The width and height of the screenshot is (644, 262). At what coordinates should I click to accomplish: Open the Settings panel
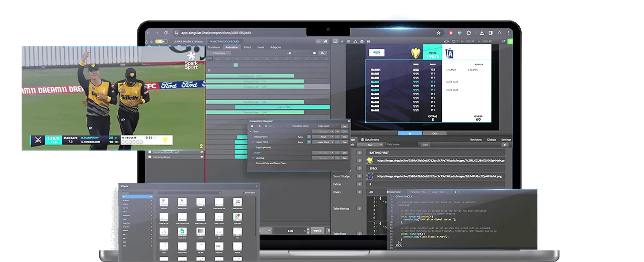[x=506, y=140]
